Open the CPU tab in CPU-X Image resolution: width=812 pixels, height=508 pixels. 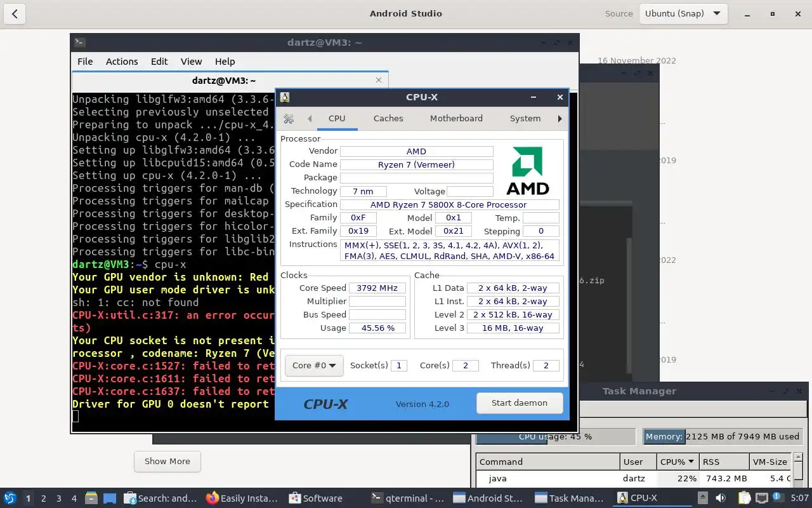[x=337, y=119]
